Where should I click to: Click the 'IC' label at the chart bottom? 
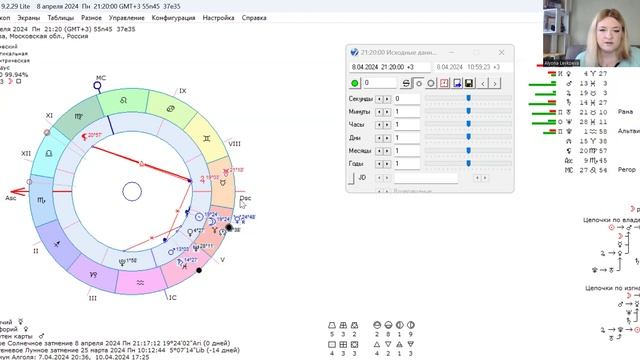coord(173,298)
